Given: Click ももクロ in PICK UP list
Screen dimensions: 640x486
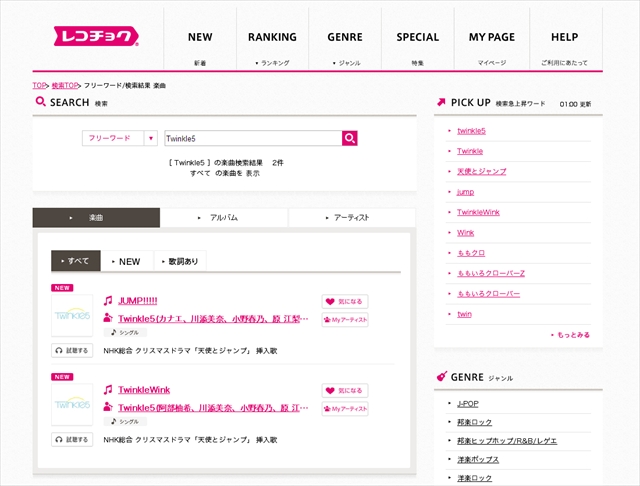Looking at the screenshot, I should point(471,253).
